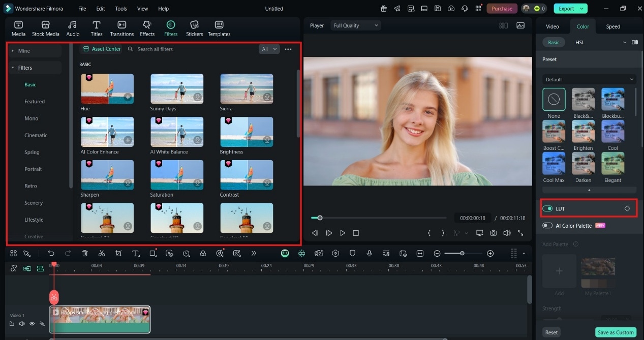Click the more timeline tools double-chevron
Screen dimensions: 644x340
[254, 253]
